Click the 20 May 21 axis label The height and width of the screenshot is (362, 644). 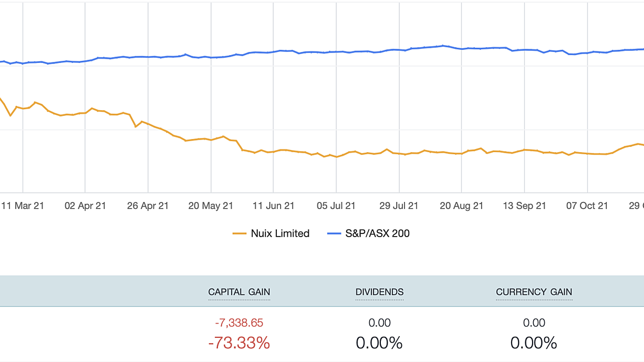tap(211, 206)
